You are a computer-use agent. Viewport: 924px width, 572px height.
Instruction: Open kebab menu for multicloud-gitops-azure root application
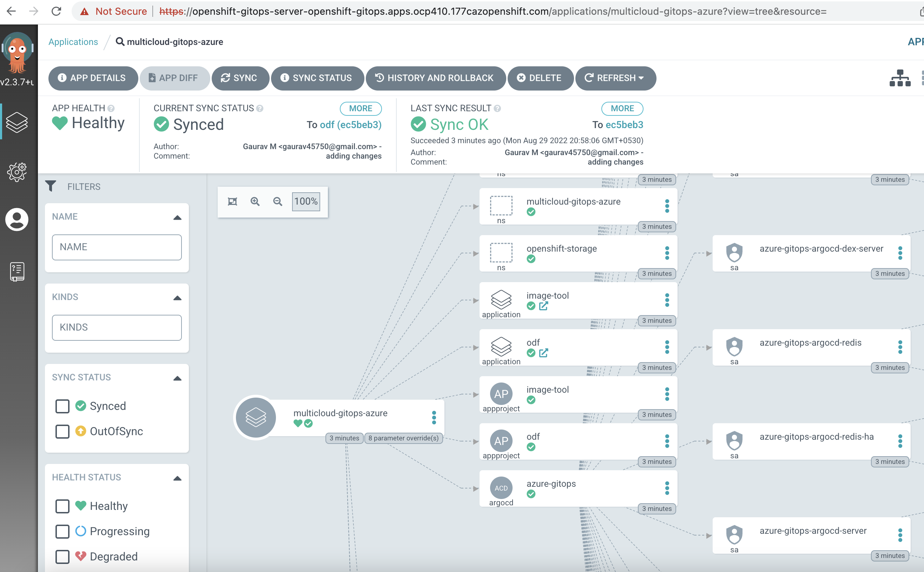[434, 418]
